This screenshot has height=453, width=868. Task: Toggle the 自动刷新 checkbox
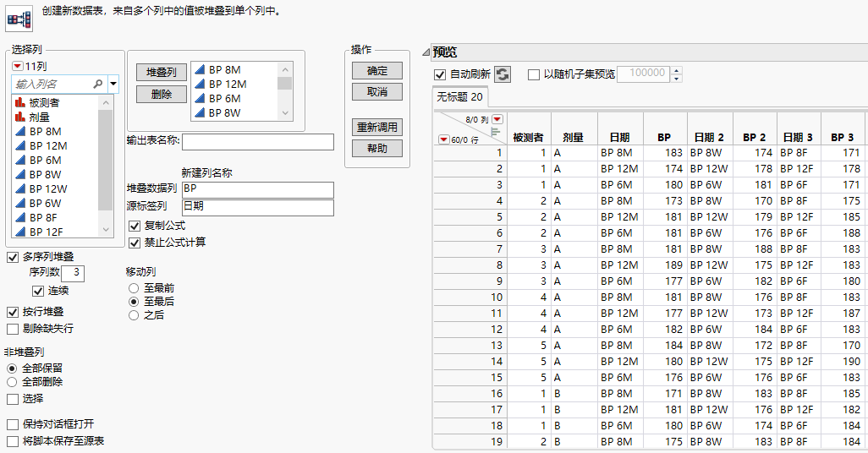(x=440, y=74)
